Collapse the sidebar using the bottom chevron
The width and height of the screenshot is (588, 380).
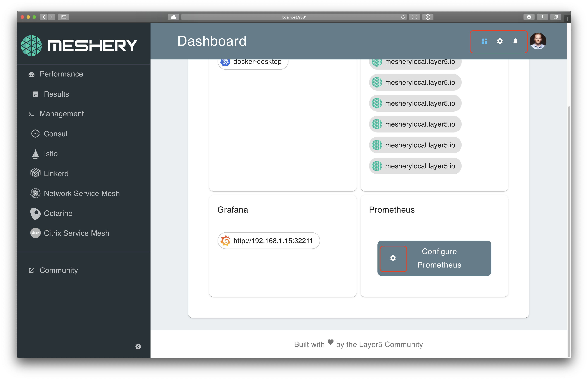click(x=138, y=347)
